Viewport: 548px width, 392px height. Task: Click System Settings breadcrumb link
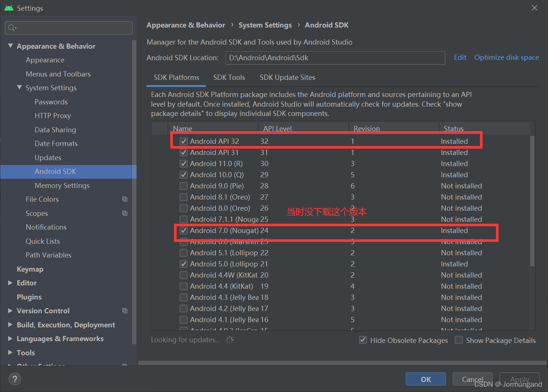265,25
